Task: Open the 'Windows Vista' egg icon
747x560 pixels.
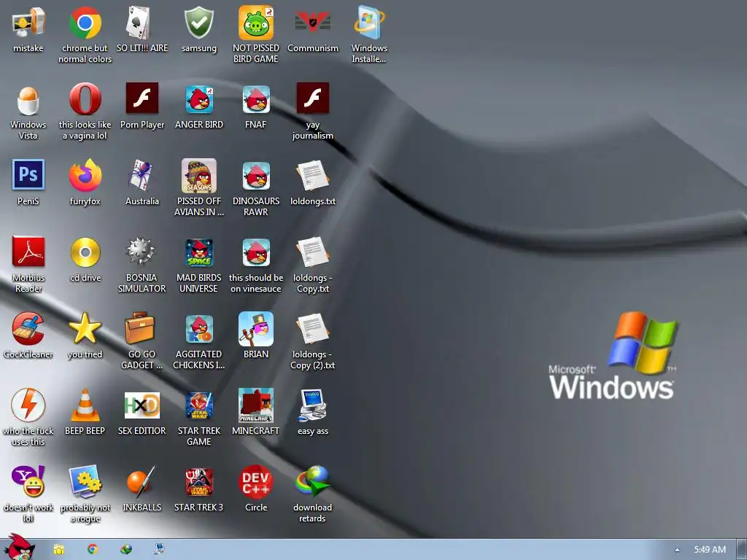Action: tap(28, 100)
